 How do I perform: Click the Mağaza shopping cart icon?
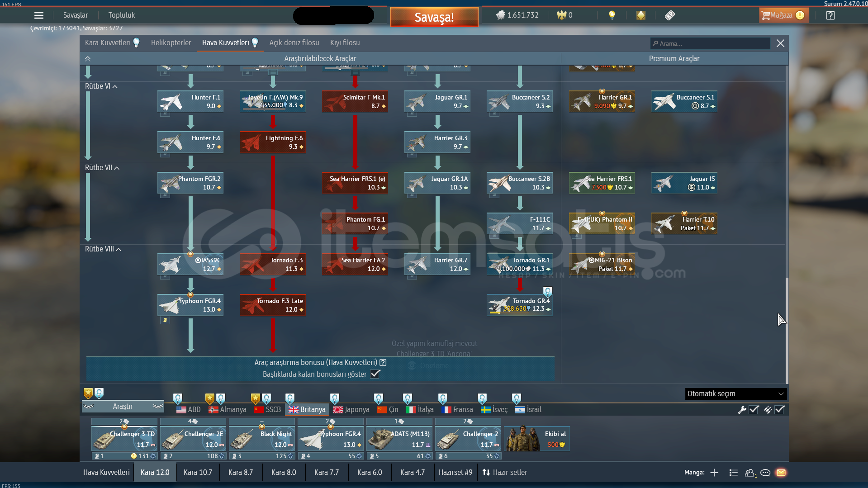(x=765, y=15)
